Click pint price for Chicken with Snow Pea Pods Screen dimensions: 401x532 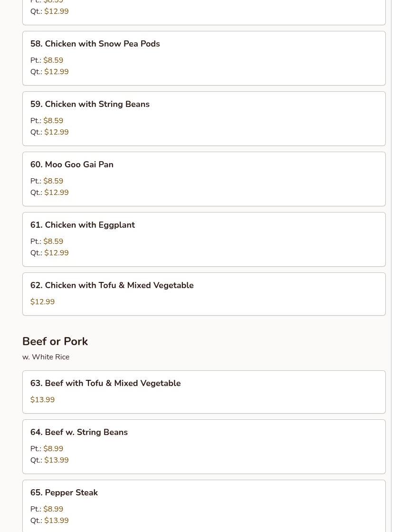[53, 60]
